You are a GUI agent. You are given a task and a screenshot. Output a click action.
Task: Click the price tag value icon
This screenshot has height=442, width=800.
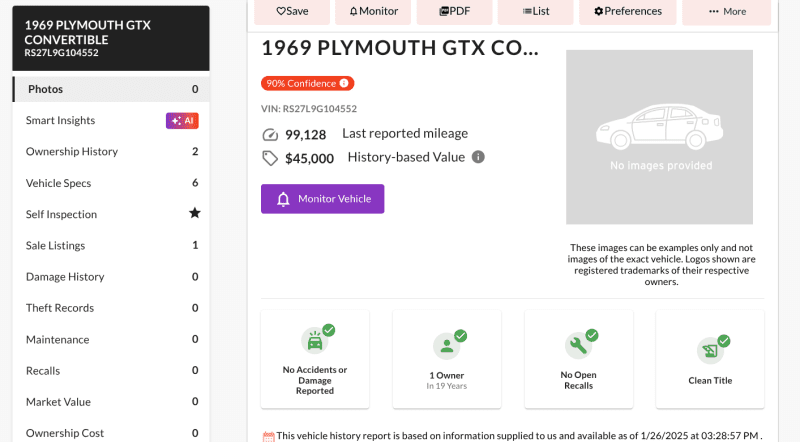(269, 158)
